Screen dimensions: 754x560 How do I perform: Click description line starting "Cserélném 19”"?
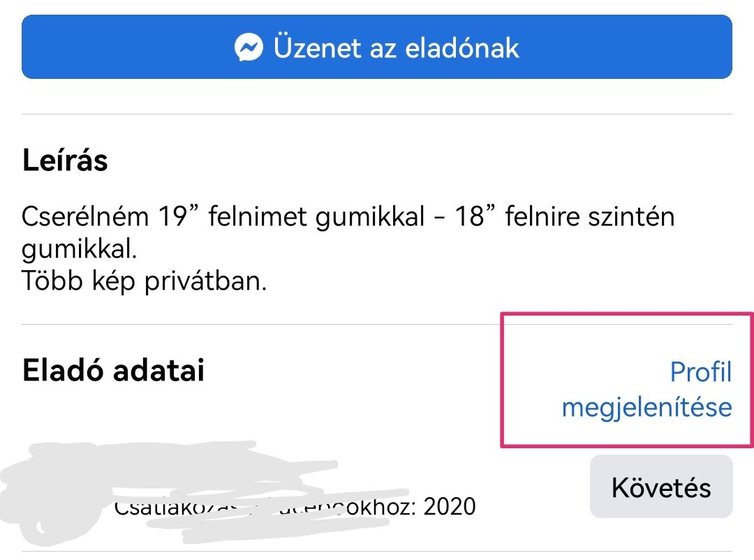tap(348, 216)
